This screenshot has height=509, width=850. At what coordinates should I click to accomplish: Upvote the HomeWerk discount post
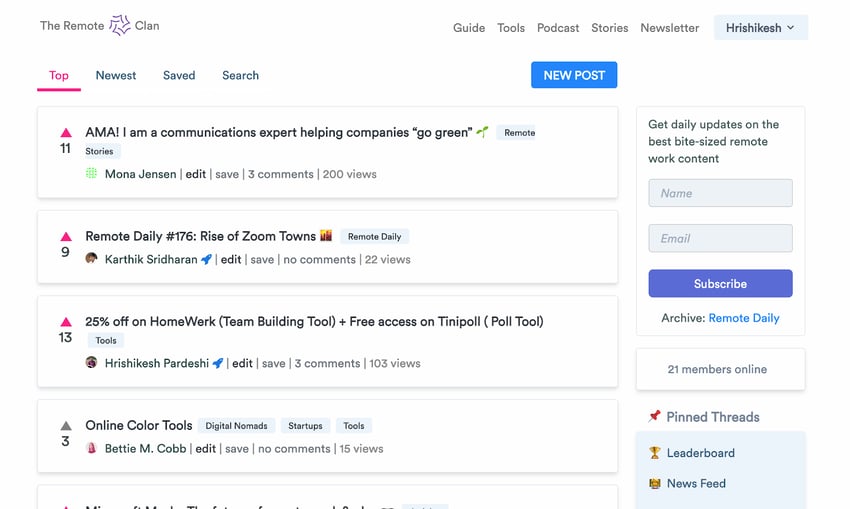tap(66, 321)
